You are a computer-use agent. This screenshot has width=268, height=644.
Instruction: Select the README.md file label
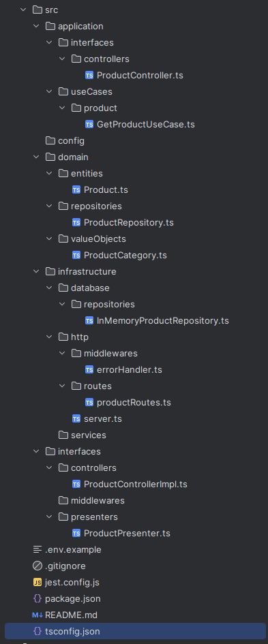(x=71, y=615)
